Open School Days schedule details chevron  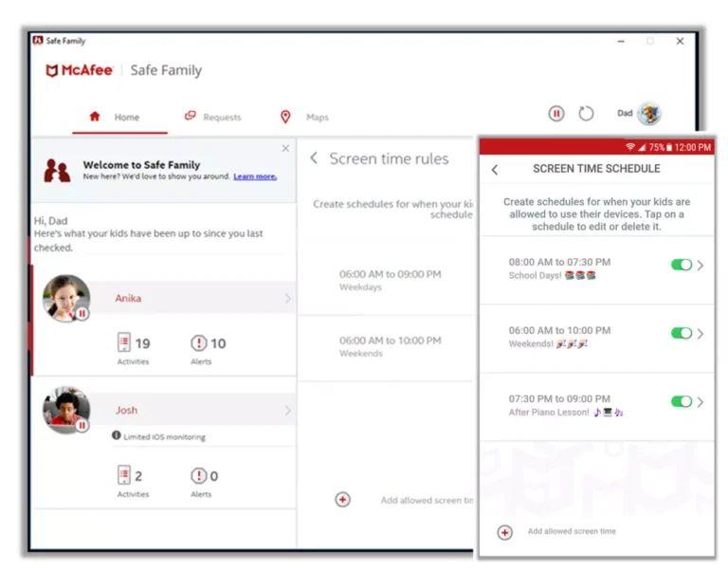[701, 266]
